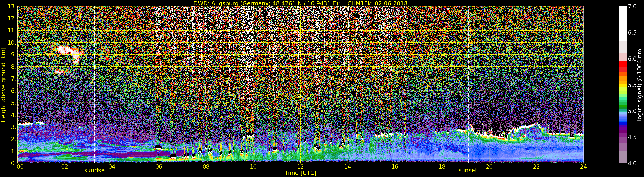Click the time axis tick '22'
Image resolution: width=644 pixels, height=177 pixels.
pos(536,167)
